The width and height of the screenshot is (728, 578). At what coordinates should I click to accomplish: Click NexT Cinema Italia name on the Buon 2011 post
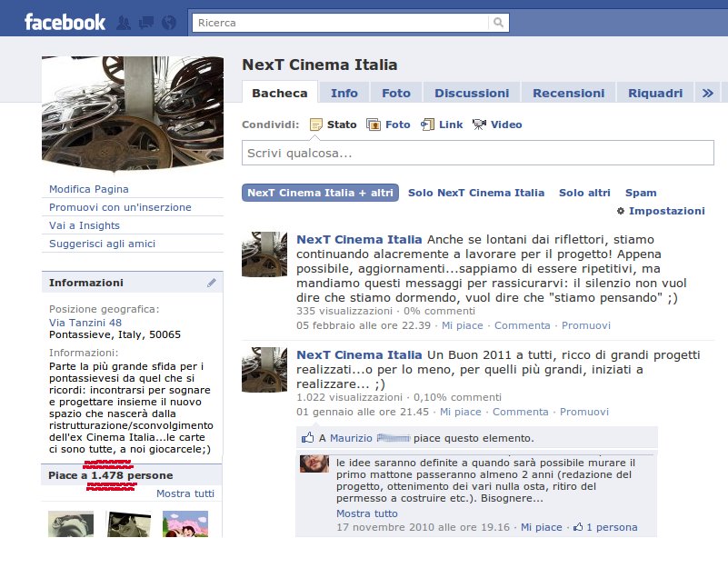(359, 355)
